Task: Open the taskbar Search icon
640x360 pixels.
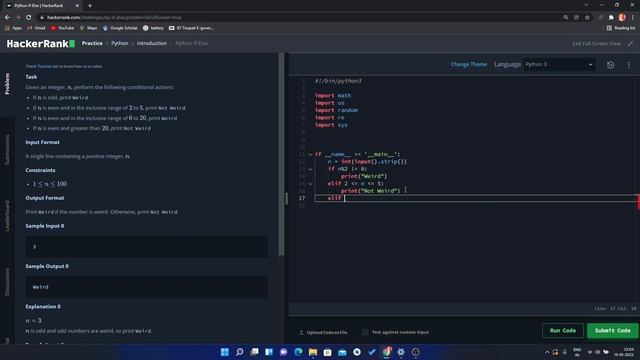Action: click(240, 352)
